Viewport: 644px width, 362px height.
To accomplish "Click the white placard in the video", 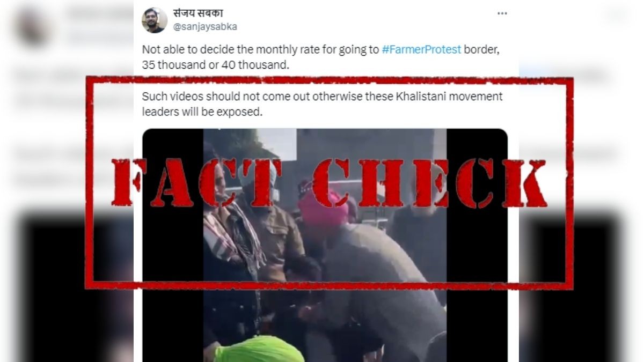I will point(278,145).
